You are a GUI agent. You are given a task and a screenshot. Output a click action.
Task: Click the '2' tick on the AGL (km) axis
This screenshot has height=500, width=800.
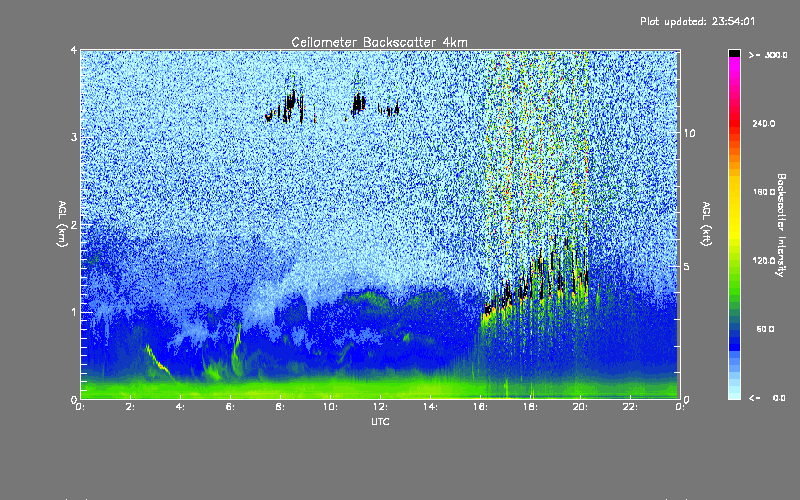(74, 225)
